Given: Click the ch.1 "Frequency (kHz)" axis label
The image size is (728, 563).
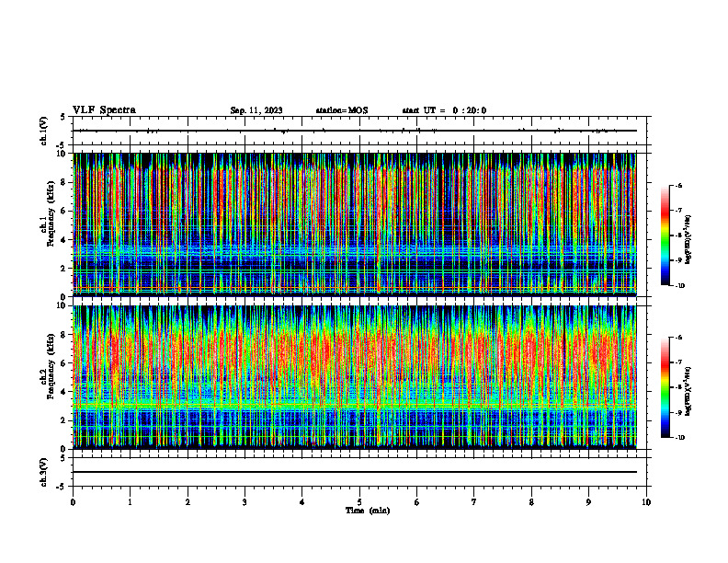Looking at the screenshot, I should click(x=51, y=213).
